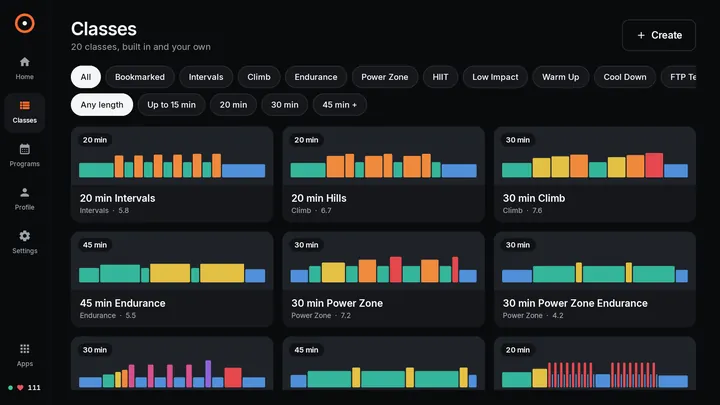The width and height of the screenshot is (720, 405).
Task: Open the 30 min Power Zone class card
Action: pos(383,279)
